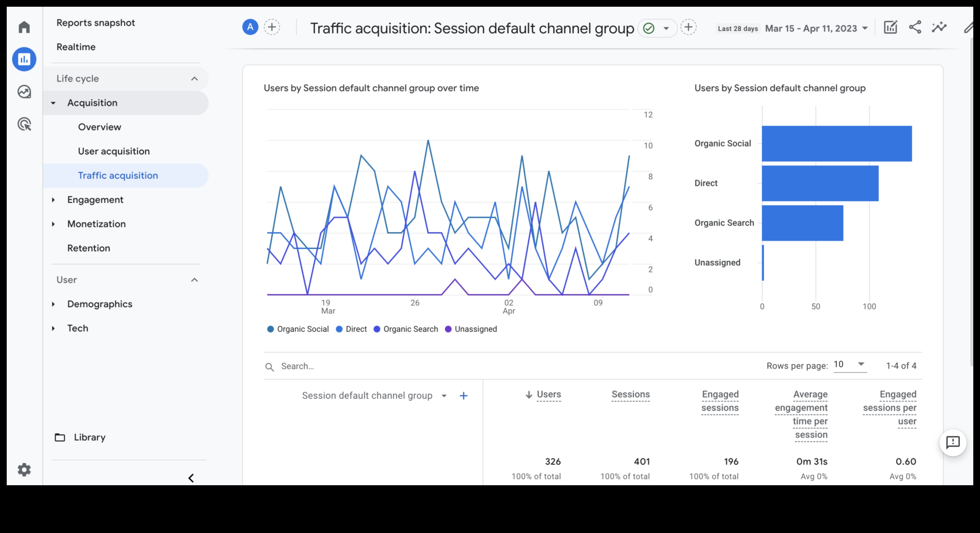The height and width of the screenshot is (533, 980).
Task: Open the User acquisition report
Action: (114, 151)
